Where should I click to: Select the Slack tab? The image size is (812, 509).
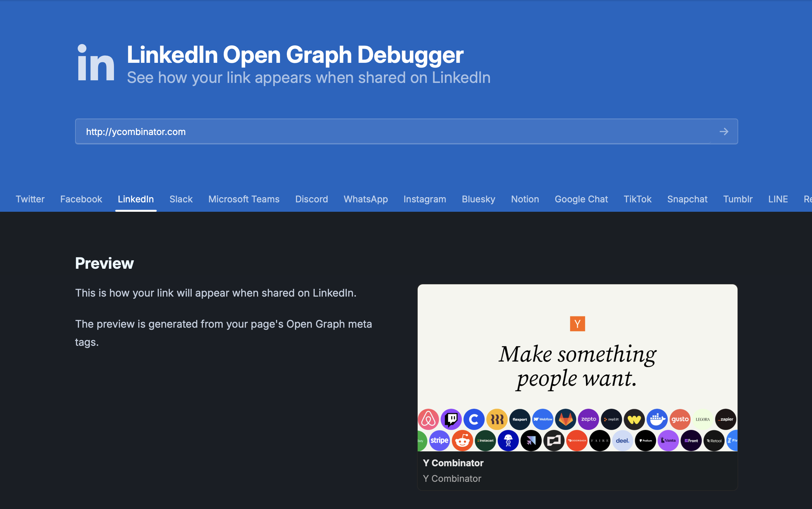point(181,199)
